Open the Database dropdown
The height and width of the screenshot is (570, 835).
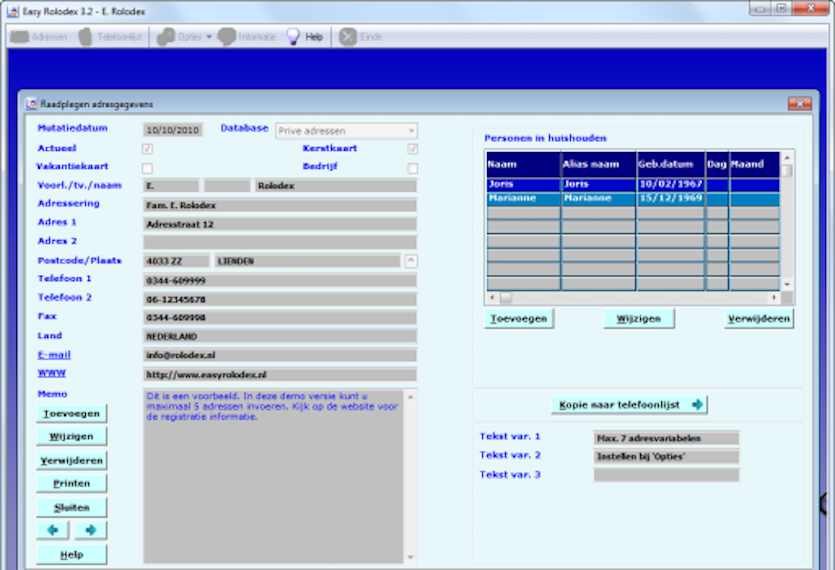point(346,131)
